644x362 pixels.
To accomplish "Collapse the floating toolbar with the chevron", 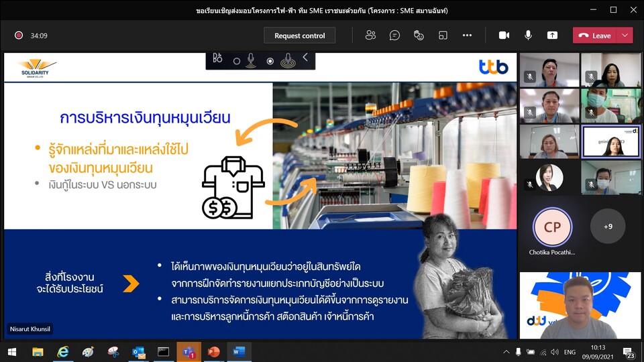I will (305, 58).
